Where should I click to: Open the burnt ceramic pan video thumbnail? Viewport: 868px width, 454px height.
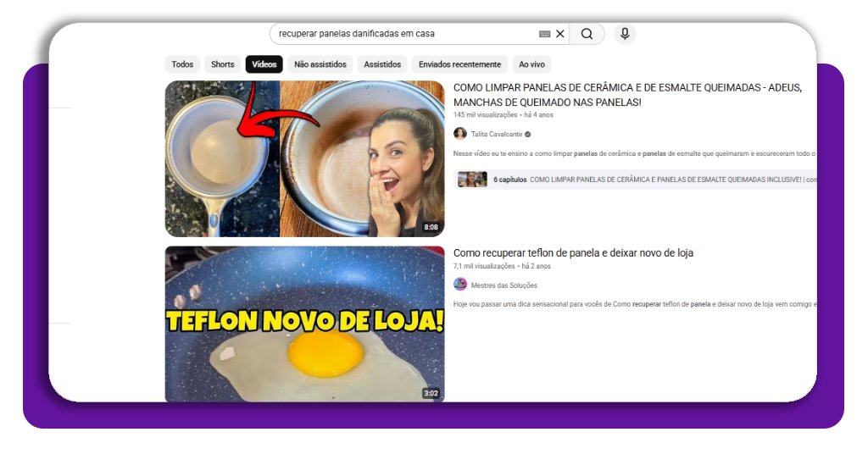[x=304, y=158]
